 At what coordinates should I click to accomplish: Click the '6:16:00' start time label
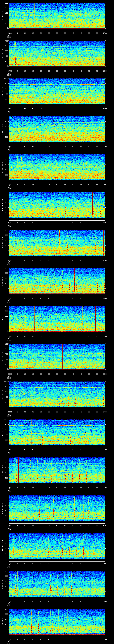(x=9, y=33)
